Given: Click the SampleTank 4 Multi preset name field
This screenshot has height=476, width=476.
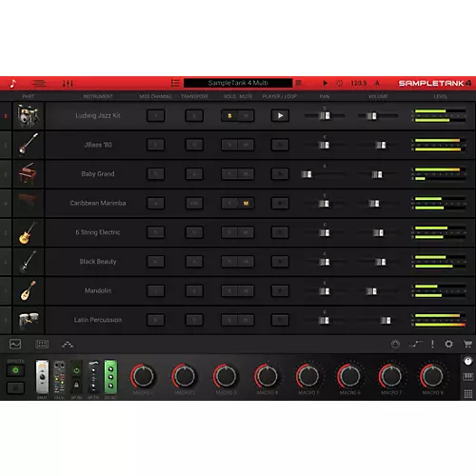Looking at the screenshot, I should point(238,83).
